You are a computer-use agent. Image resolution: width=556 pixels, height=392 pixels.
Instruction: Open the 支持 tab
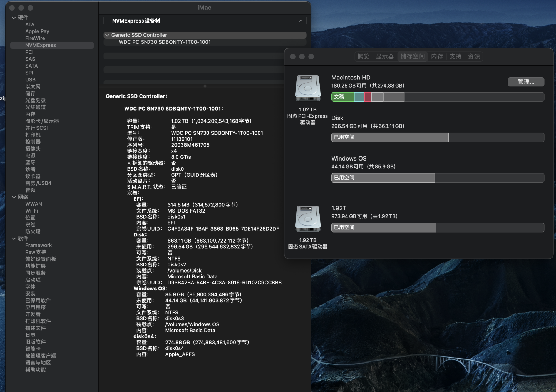455,56
